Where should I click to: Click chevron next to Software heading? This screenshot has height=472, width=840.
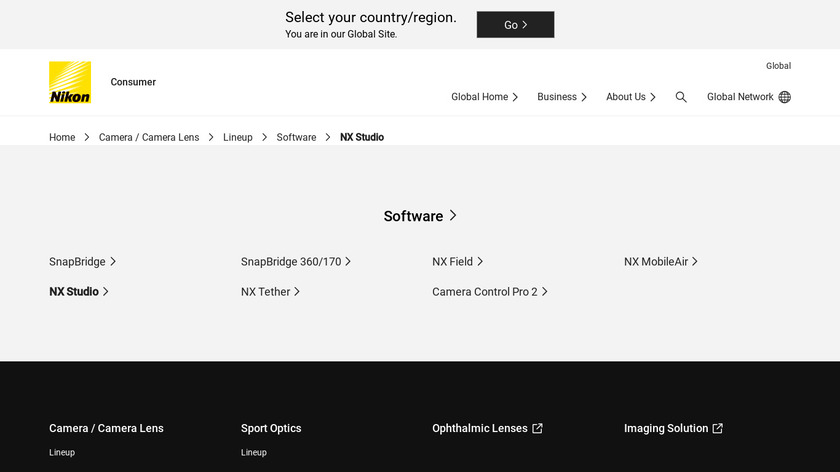[453, 215]
